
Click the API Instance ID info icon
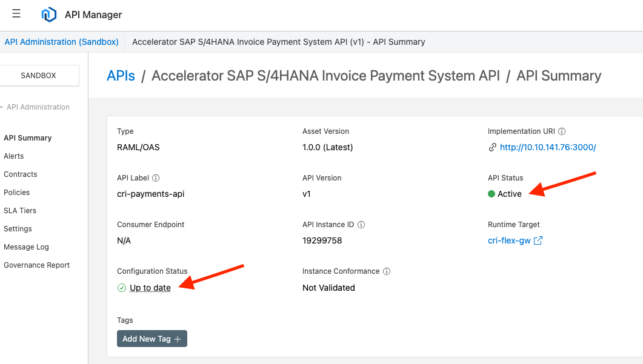tap(361, 225)
